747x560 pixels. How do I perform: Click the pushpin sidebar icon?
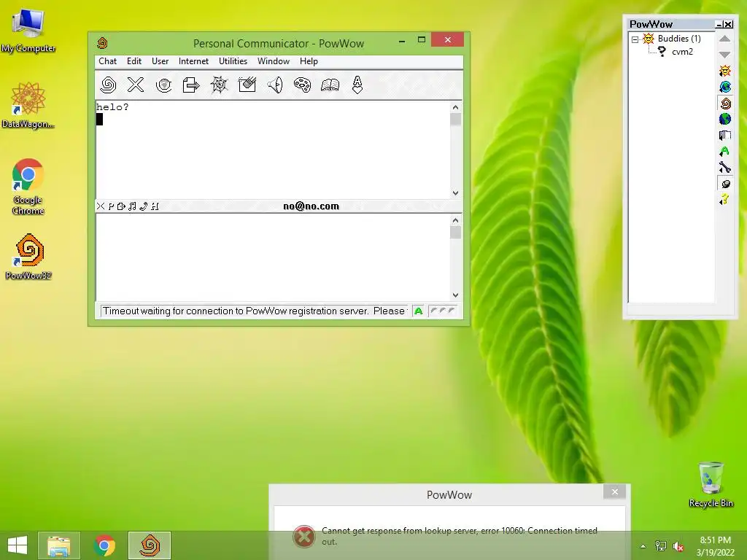[725, 184]
